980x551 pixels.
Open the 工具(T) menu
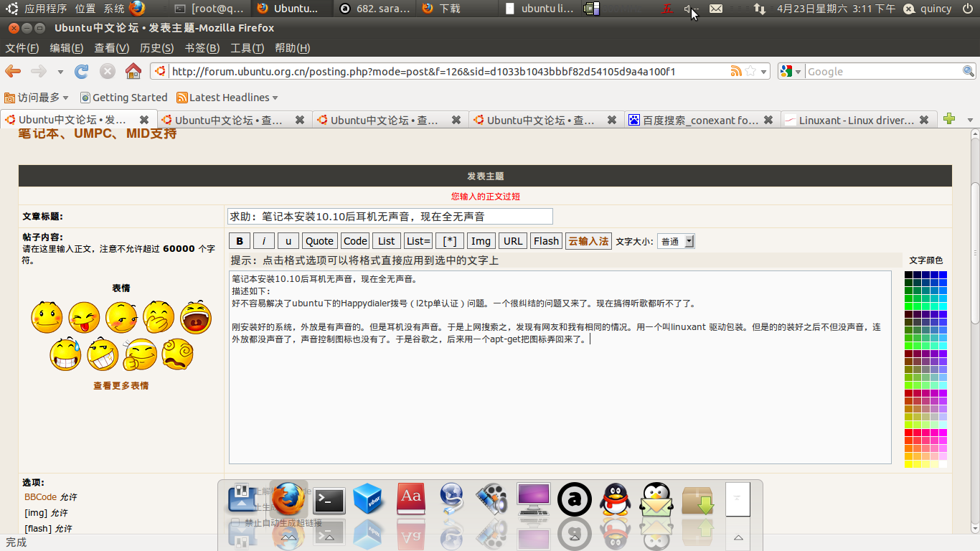(x=248, y=48)
